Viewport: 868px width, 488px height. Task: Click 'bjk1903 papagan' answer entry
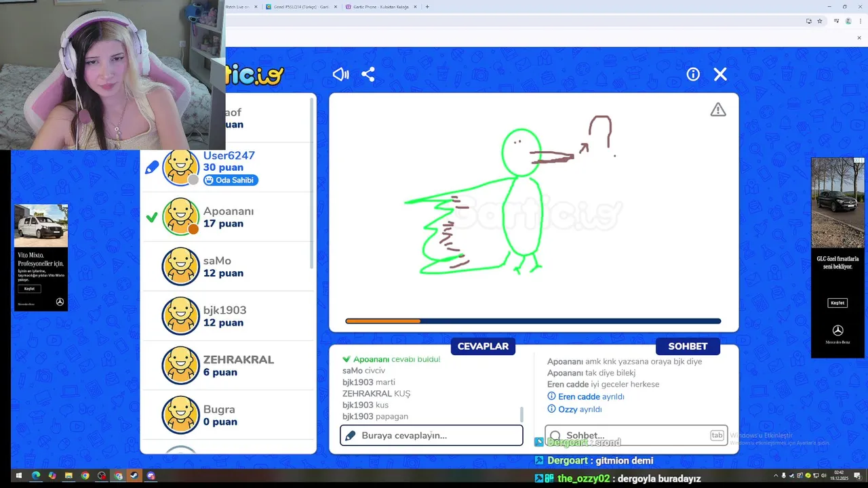(x=375, y=416)
